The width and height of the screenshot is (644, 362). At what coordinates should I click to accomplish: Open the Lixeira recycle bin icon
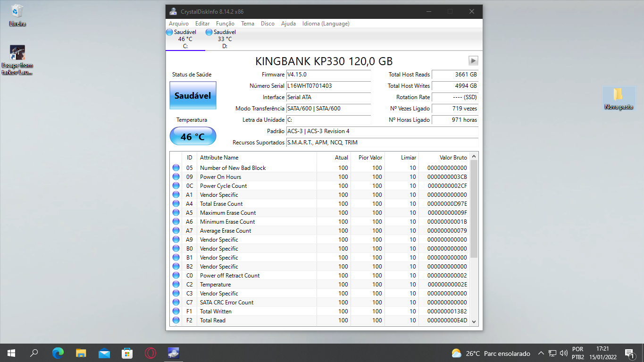click(x=17, y=15)
